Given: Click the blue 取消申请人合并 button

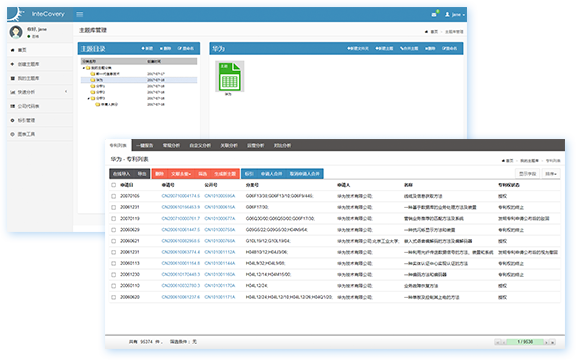Looking at the screenshot, I should [x=305, y=174].
